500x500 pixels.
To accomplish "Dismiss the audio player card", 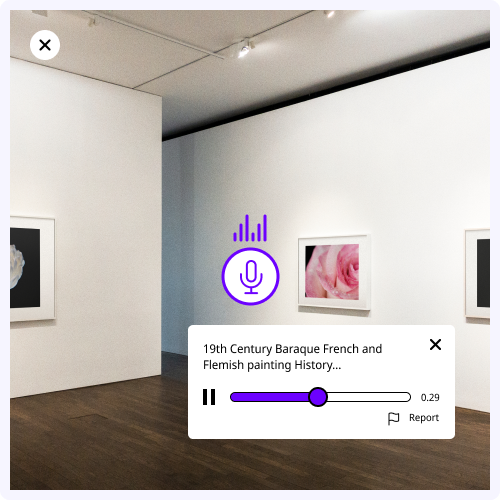I will pyautogui.click(x=435, y=344).
